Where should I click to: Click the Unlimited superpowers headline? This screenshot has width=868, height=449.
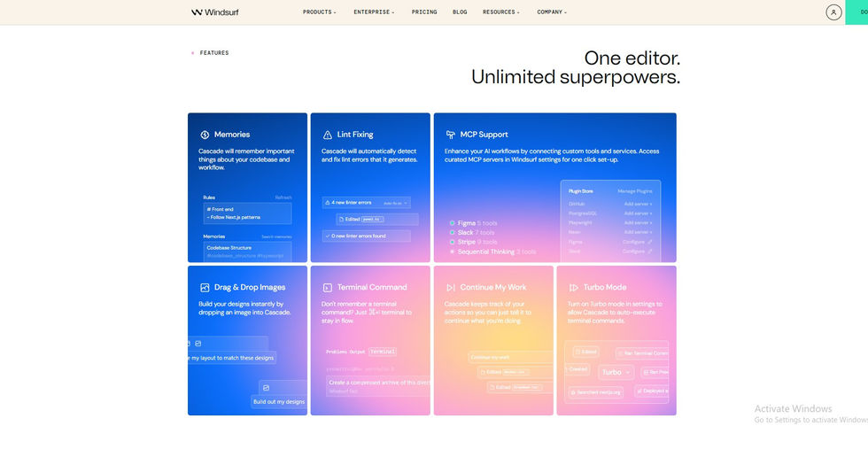pos(576,77)
